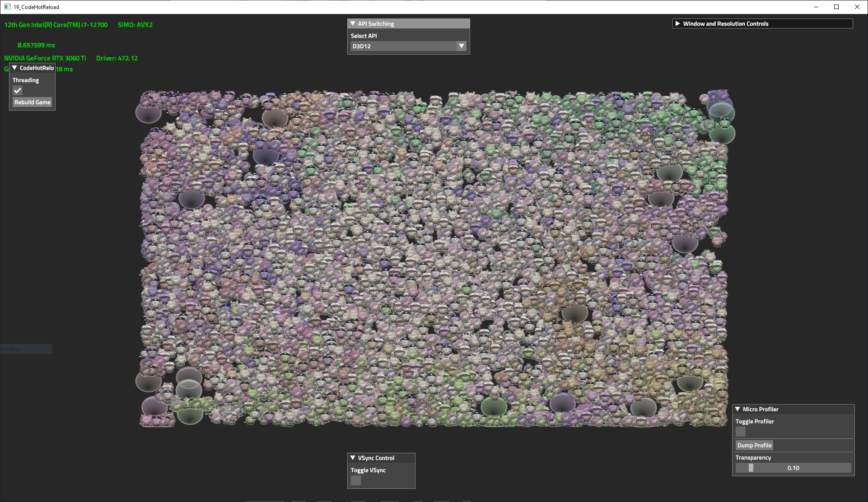This screenshot has width=868, height=502.
Task: Collapse the VSync Control panel triangle
Action: coord(353,458)
